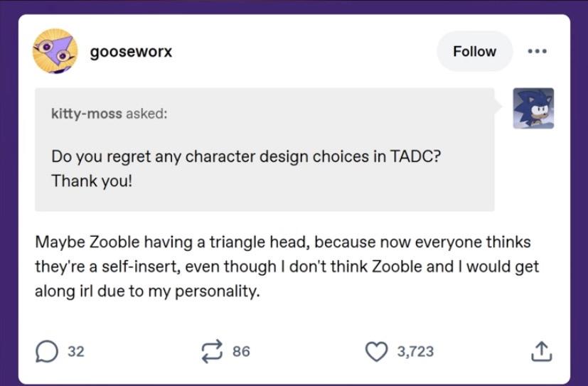Click the 32 replies count
This screenshot has height=386, width=588.
point(76,351)
